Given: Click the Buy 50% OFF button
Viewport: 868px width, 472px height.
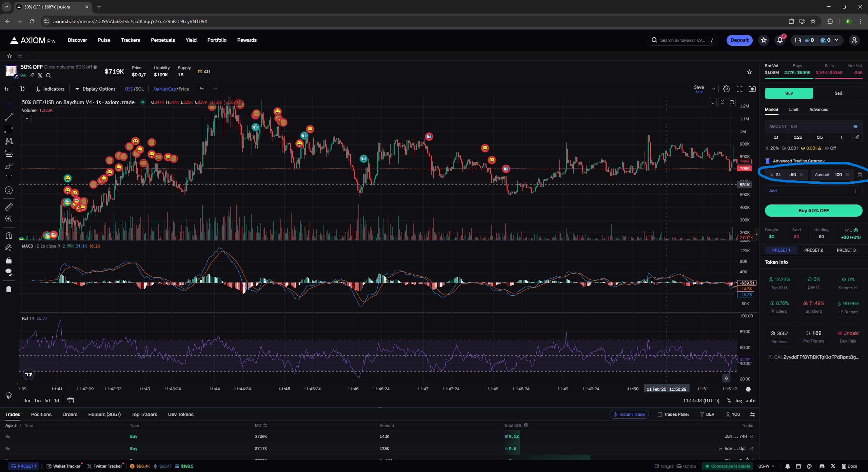Looking at the screenshot, I should [x=813, y=211].
